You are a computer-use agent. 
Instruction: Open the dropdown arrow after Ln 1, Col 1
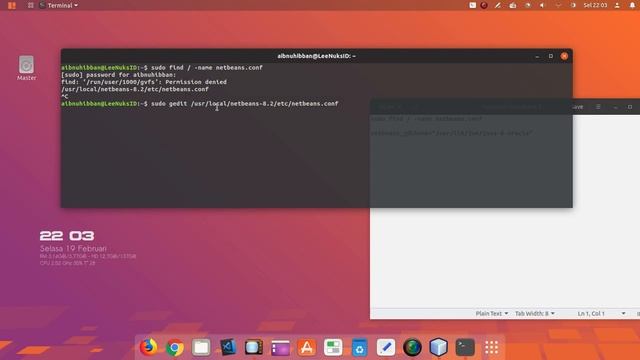tap(623, 313)
